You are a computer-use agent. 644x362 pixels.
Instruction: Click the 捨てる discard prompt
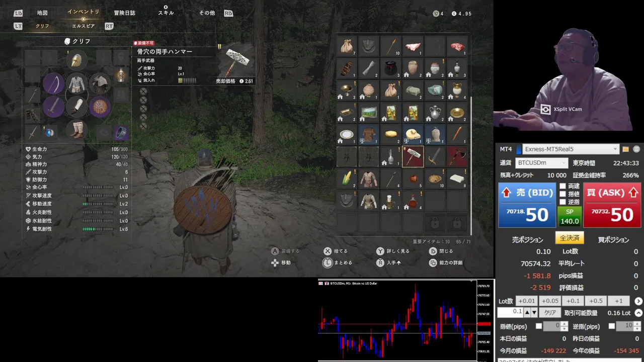coord(336,251)
